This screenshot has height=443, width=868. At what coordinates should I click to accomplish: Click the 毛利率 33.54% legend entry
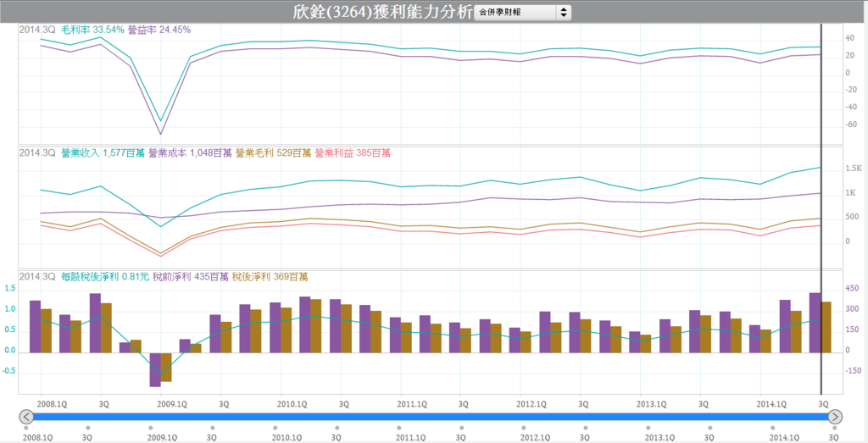[x=92, y=30]
